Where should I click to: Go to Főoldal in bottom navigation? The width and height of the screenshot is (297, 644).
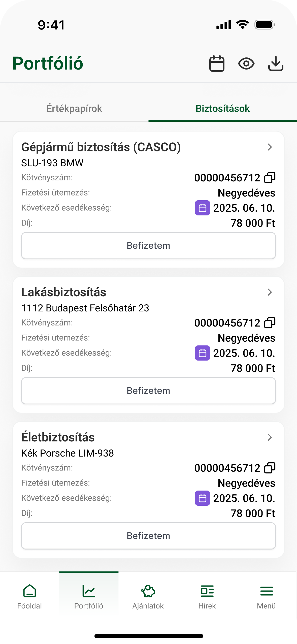29,596
